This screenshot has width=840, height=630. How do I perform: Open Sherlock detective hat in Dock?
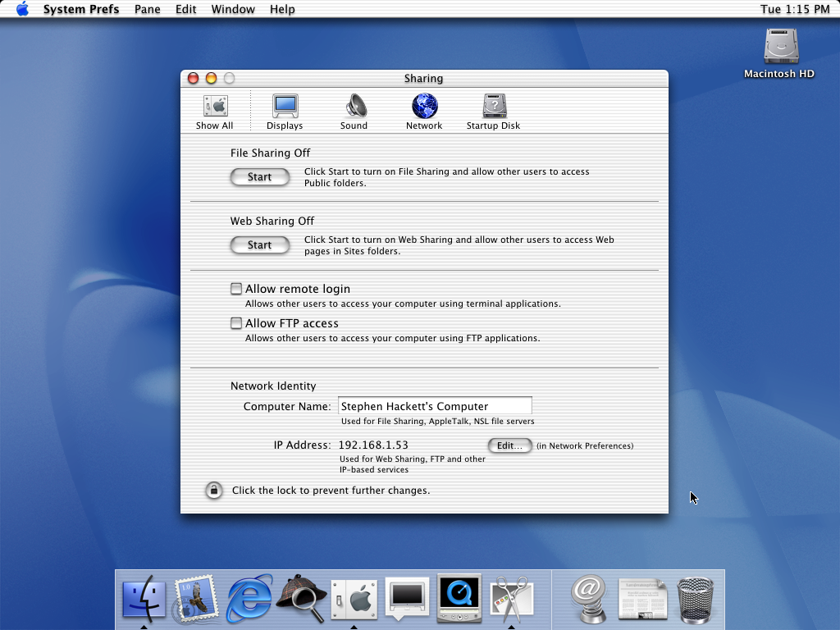(x=301, y=599)
